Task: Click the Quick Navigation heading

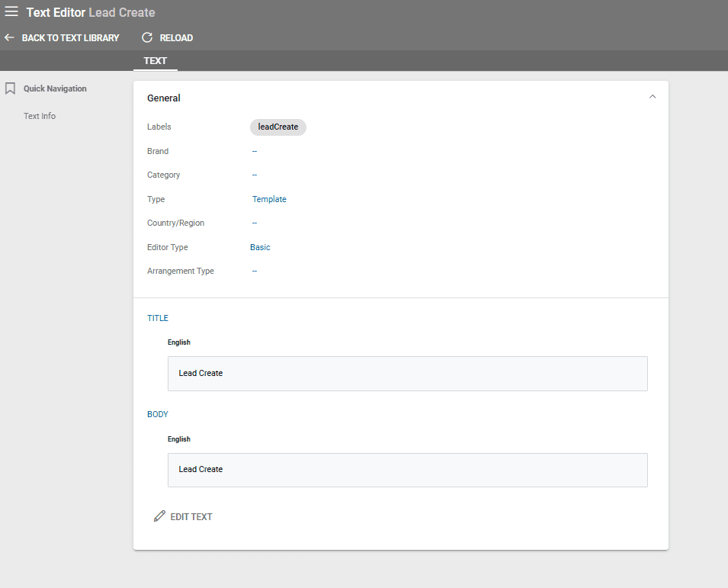Action: (55, 88)
